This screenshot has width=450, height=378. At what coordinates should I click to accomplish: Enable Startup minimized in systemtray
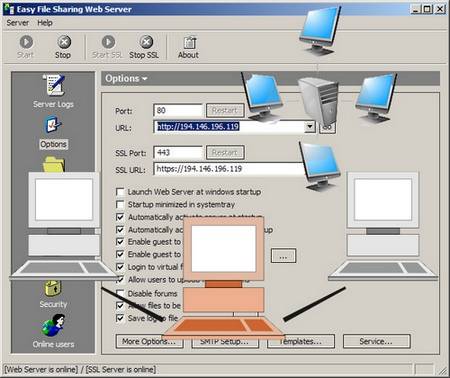coord(120,204)
